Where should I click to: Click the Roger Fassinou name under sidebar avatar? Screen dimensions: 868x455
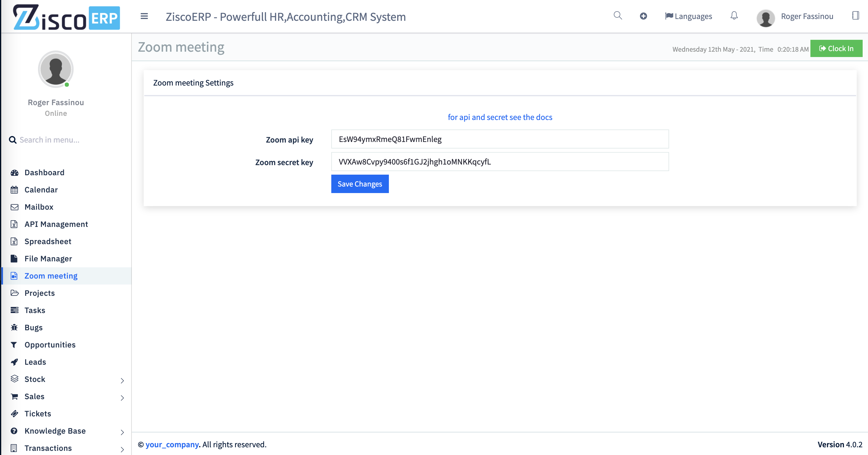(56, 102)
